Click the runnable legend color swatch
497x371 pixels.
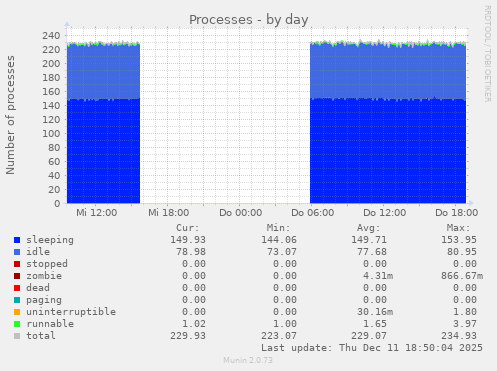coord(17,324)
